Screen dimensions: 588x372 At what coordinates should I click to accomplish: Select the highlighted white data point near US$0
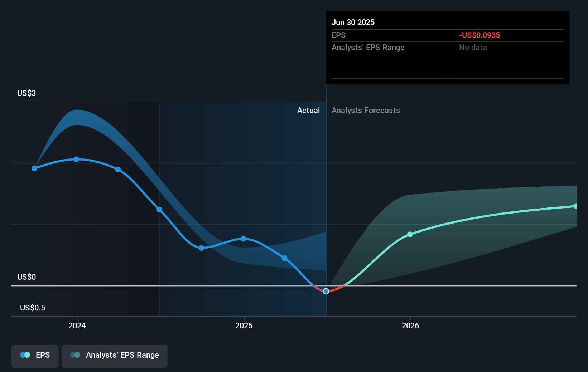(326, 291)
